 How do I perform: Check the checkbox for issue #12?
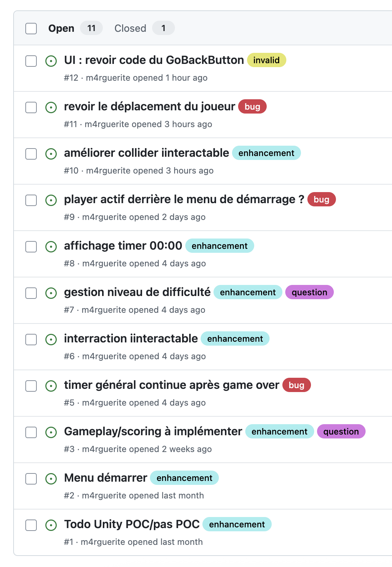coord(31,61)
